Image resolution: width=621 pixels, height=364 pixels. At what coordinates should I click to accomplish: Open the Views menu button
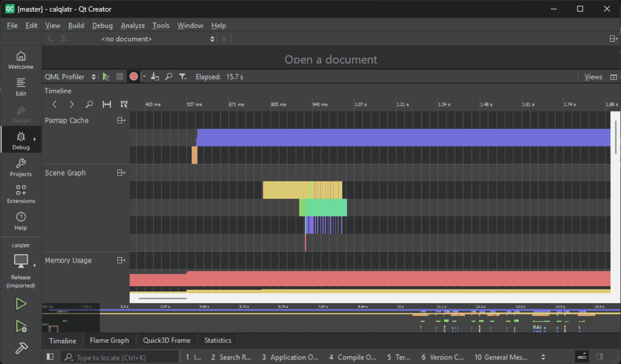pyautogui.click(x=593, y=77)
